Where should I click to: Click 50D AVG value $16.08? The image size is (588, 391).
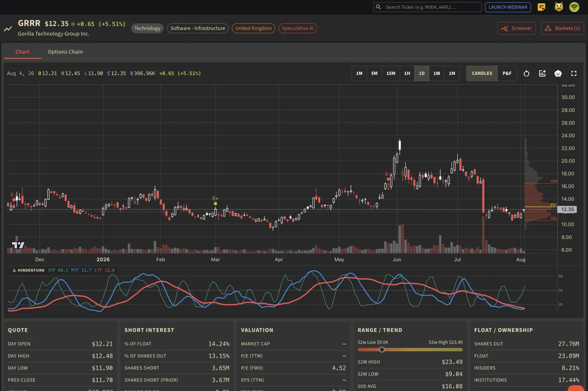(x=452, y=386)
